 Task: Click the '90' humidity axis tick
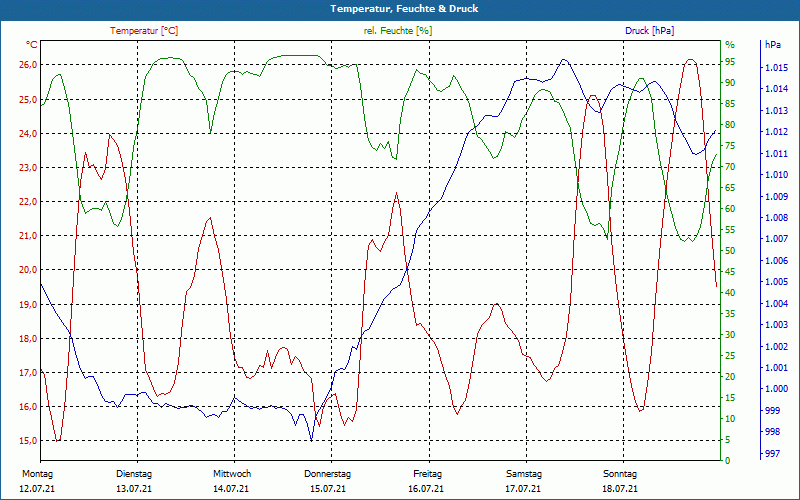pyautogui.click(x=730, y=83)
